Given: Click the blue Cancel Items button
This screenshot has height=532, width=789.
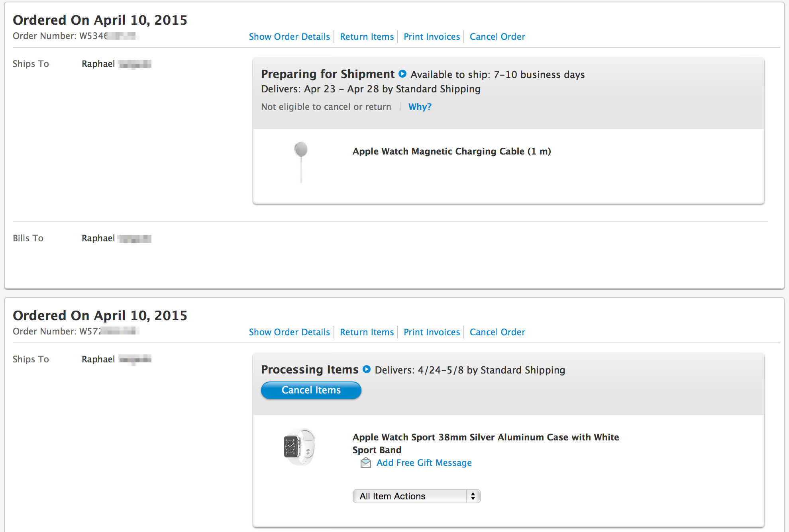Looking at the screenshot, I should click(311, 390).
